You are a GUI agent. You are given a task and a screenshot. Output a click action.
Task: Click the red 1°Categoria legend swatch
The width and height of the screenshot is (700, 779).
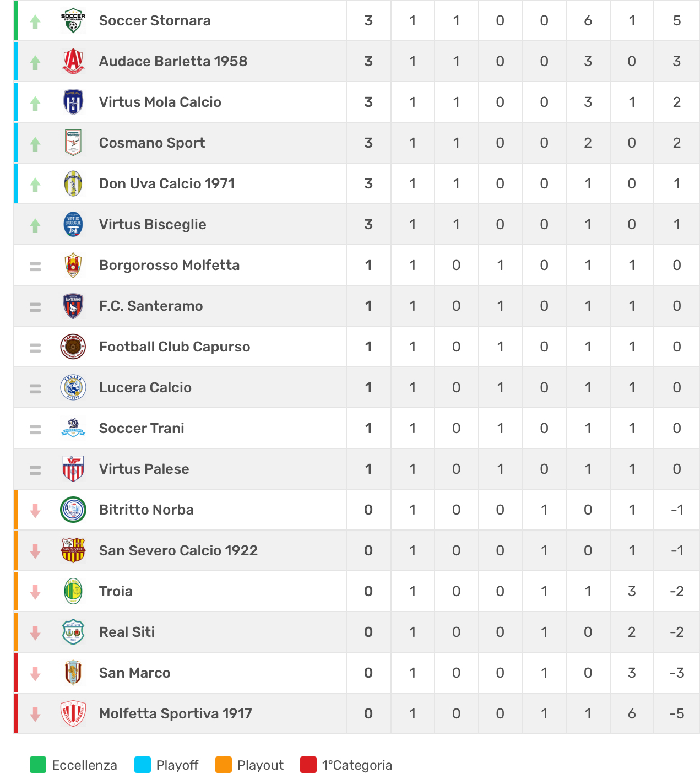[308, 765]
